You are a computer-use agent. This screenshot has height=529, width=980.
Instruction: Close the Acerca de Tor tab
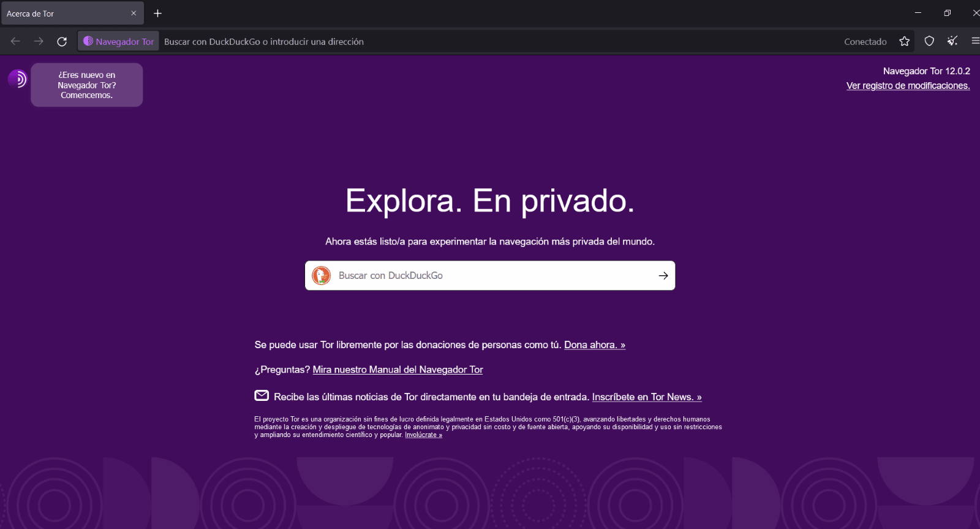click(134, 13)
